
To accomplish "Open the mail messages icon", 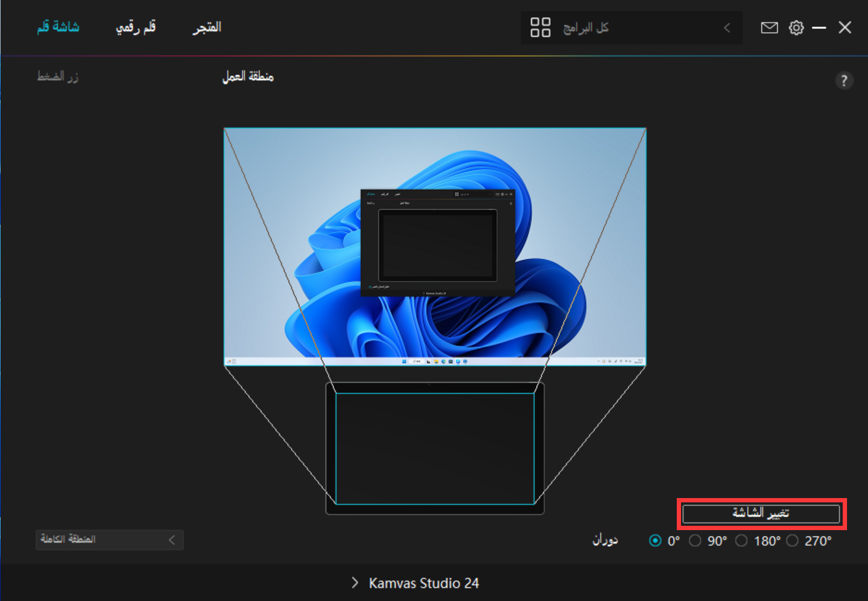I will pos(769,28).
